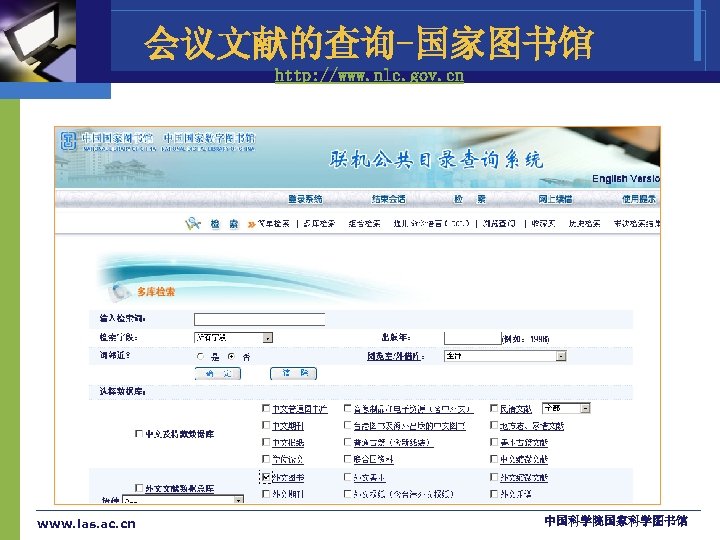Screen dimensions: 720x540
Task: Select the 否 radio button for adjacent words
Action: click(231, 356)
